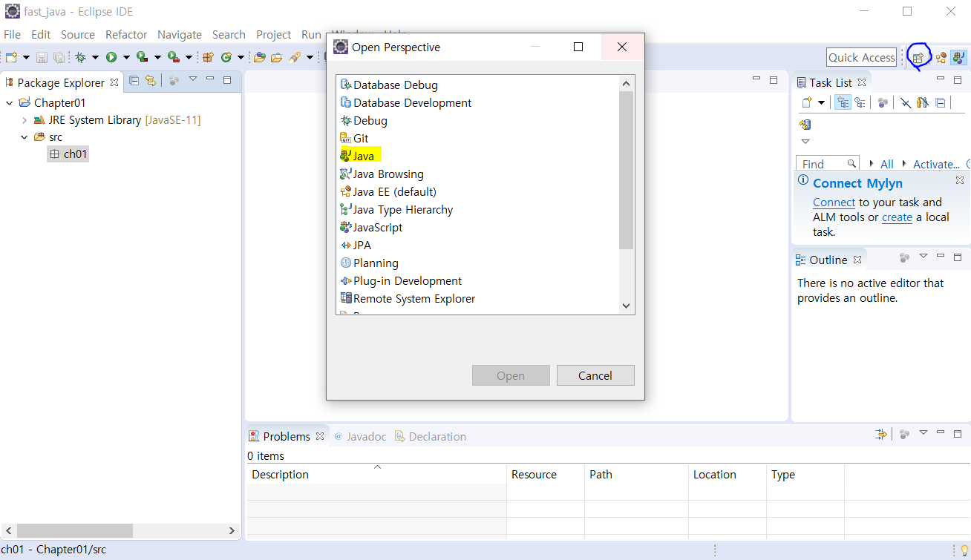Toggle Hide Completed Tasks in Task List
This screenshot has width=971, height=560.
point(906,102)
